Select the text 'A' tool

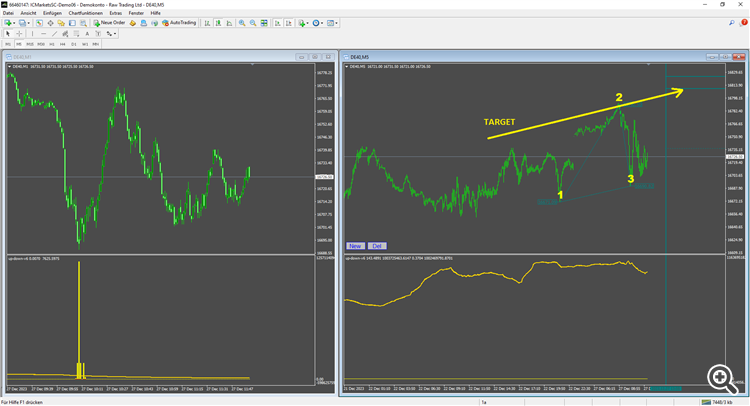[87, 33]
